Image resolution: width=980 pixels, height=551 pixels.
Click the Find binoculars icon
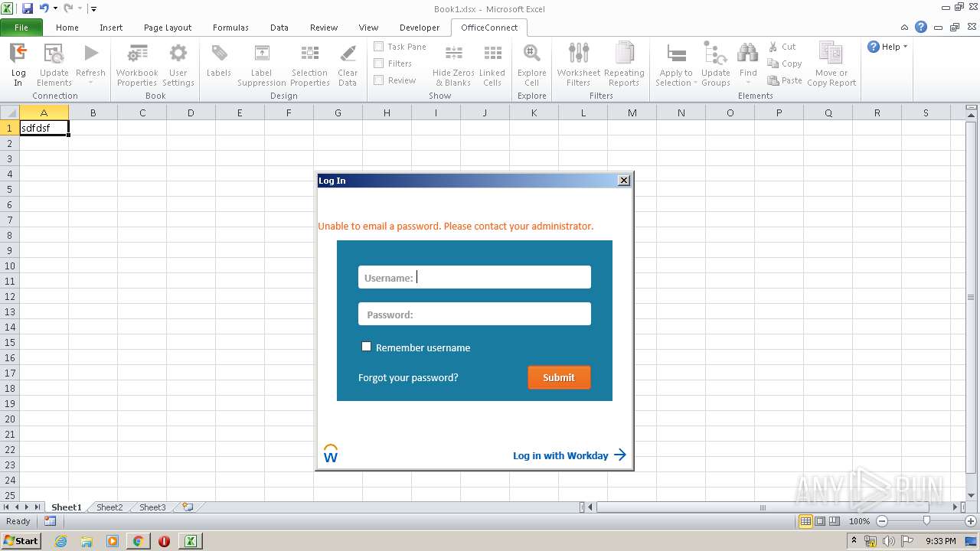click(748, 54)
